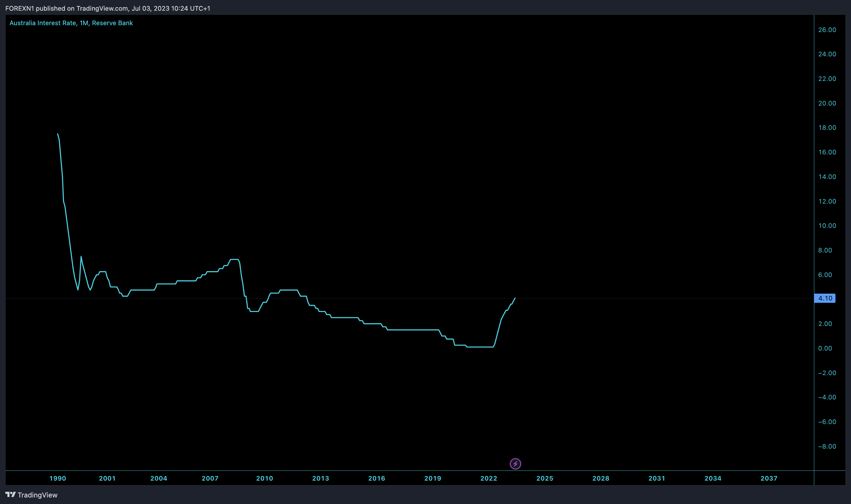Click the 2007 label on time axis

point(210,478)
